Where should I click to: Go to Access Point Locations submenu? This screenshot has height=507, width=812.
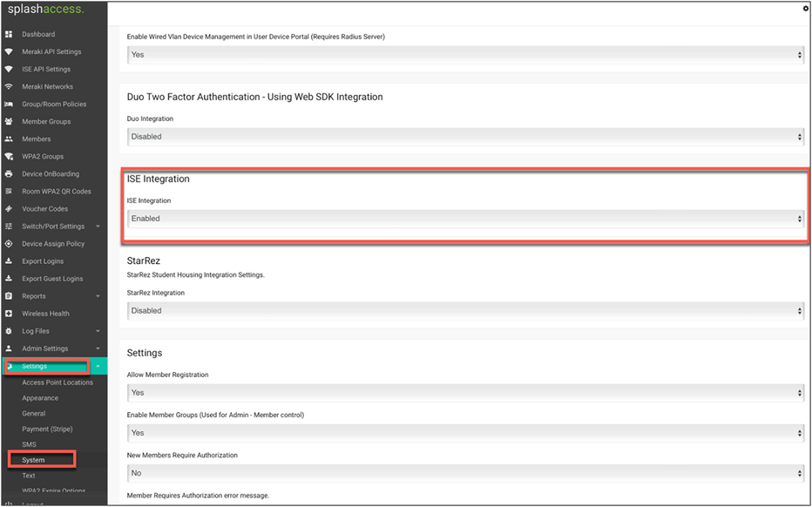[x=58, y=382]
